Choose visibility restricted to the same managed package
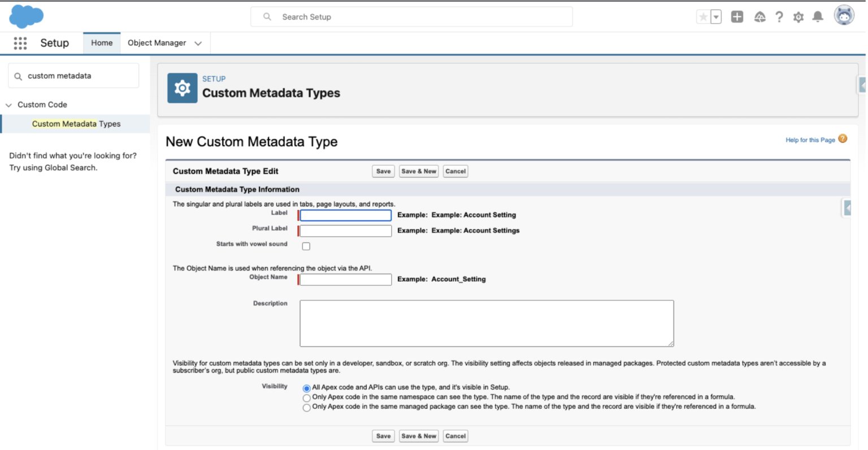Viewport: 868px width, 450px height. click(306, 407)
